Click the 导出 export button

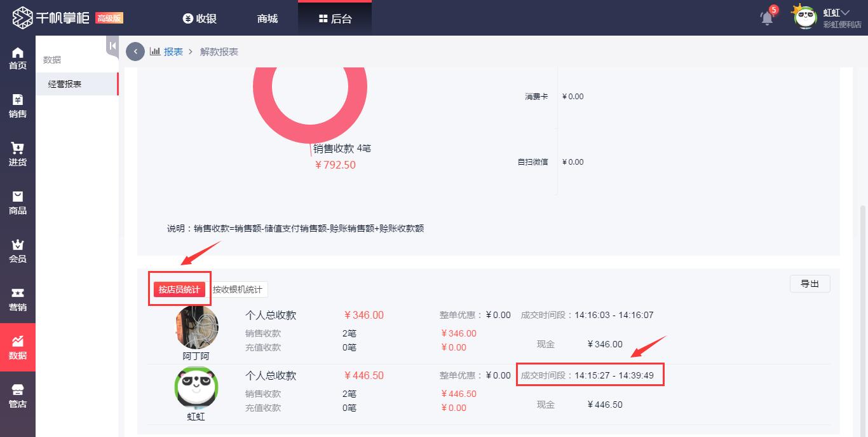[x=810, y=284]
